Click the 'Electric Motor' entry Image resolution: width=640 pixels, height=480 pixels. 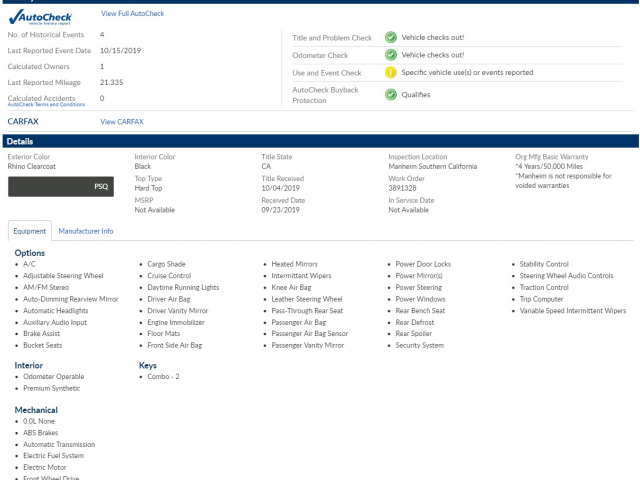[44, 468]
